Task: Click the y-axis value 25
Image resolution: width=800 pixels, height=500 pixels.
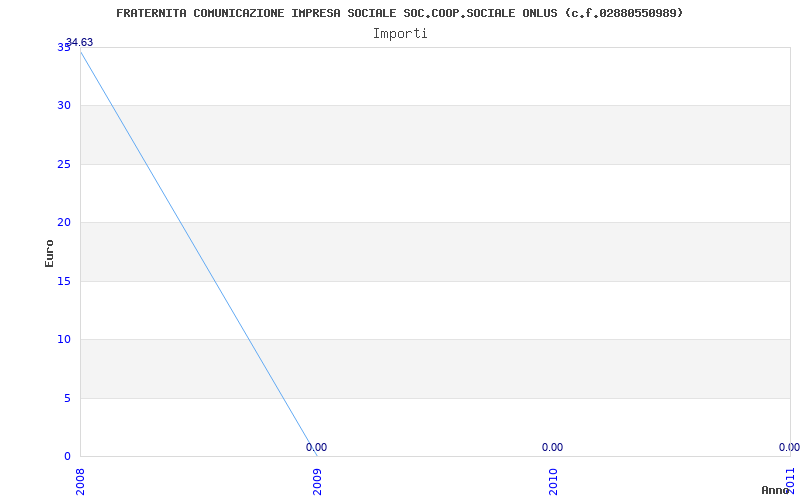Action: click(64, 164)
